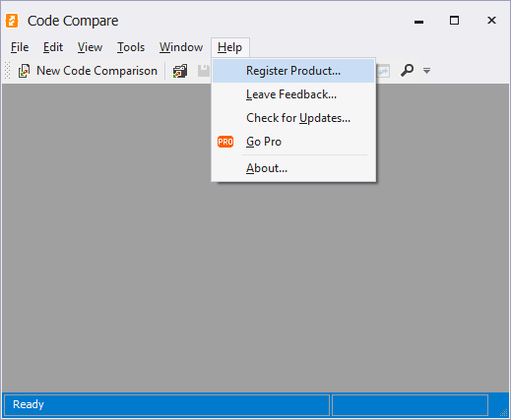The image size is (511, 420).
Task: Open the Window menu
Action: [x=181, y=47]
